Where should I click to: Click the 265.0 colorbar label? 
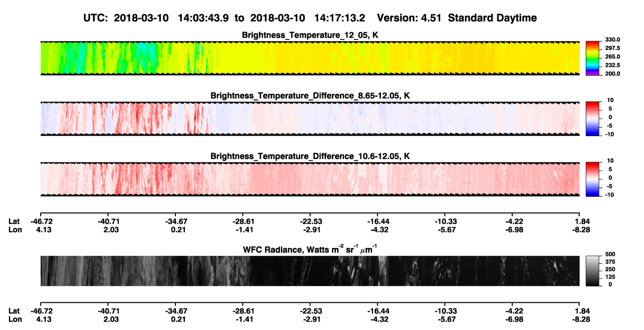(x=612, y=56)
